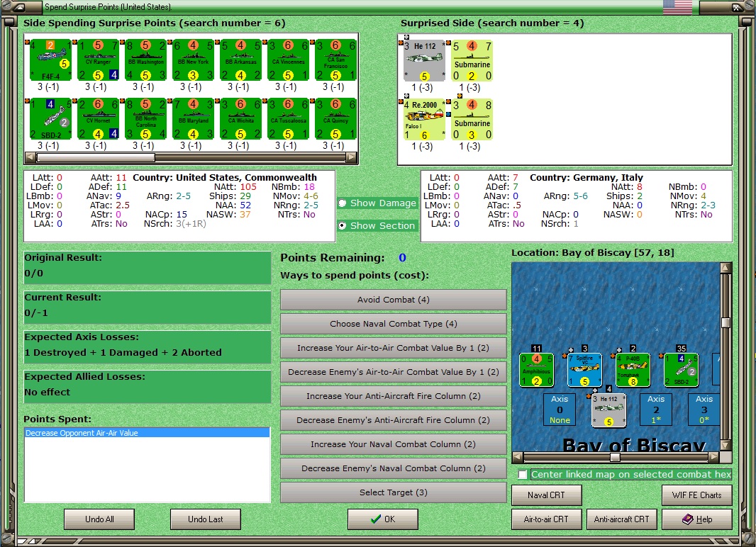
Task: Open the Naval CRT chart
Action: coord(546,495)
